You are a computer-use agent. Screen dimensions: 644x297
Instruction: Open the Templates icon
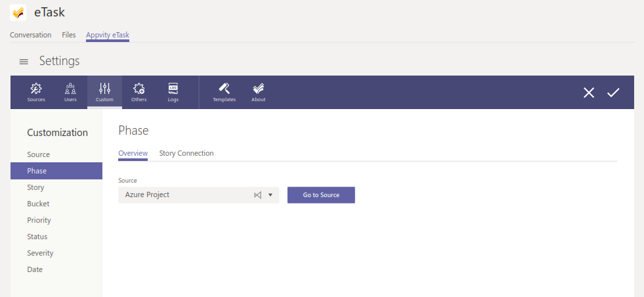click(224, 92)
